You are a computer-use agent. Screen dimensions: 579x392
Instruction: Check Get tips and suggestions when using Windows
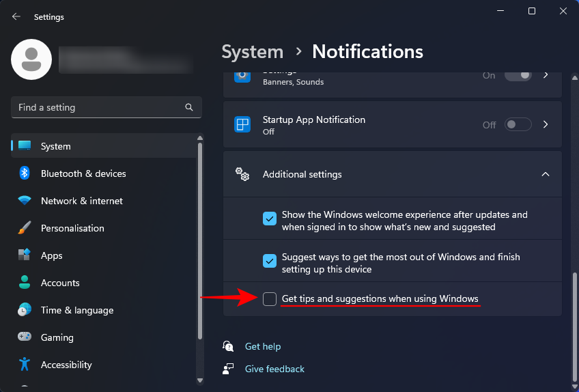point(270,299)
